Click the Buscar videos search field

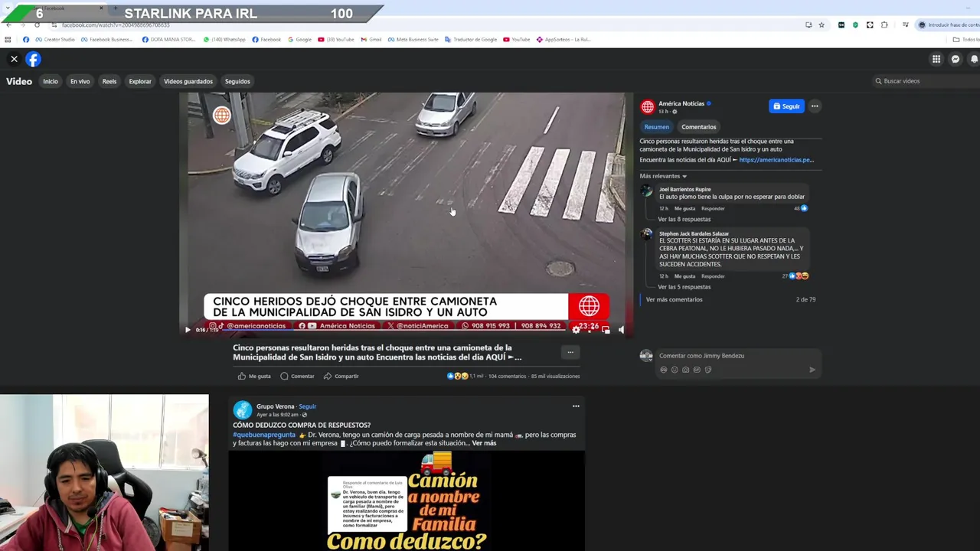click(926, 81)
